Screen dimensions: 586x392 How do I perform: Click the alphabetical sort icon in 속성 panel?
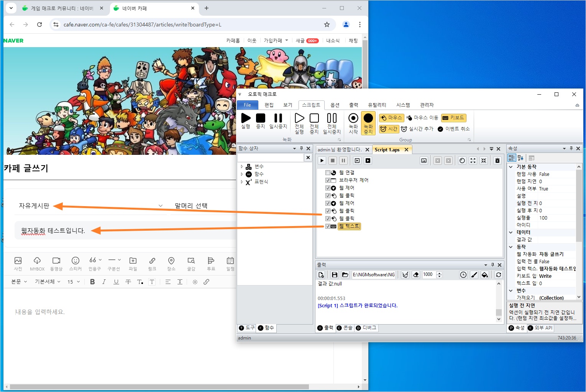520,158
